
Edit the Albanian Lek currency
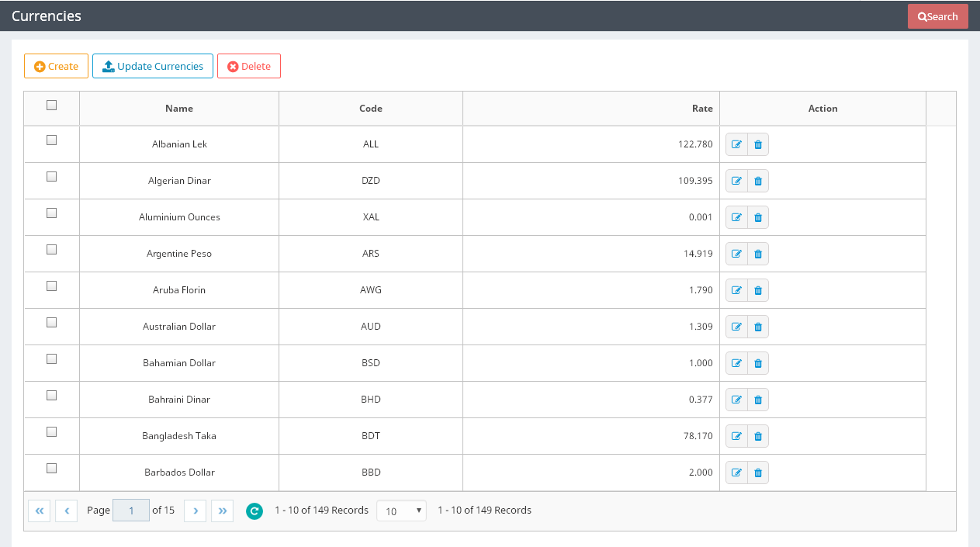[736, 144]
